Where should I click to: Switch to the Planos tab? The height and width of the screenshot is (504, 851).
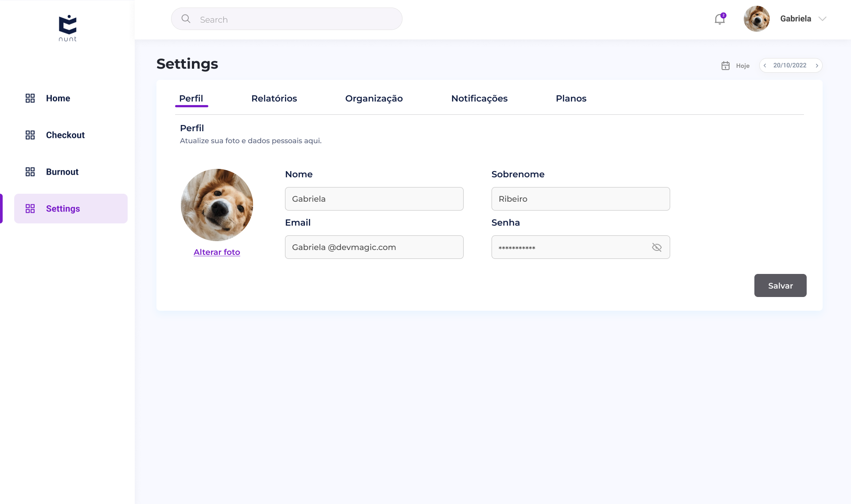571,98
